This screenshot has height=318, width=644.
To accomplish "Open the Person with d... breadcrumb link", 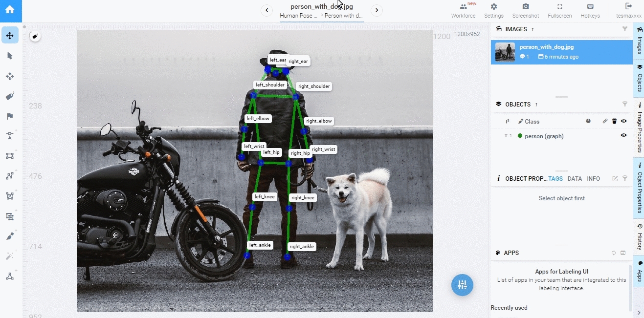I will click(344, 16).
